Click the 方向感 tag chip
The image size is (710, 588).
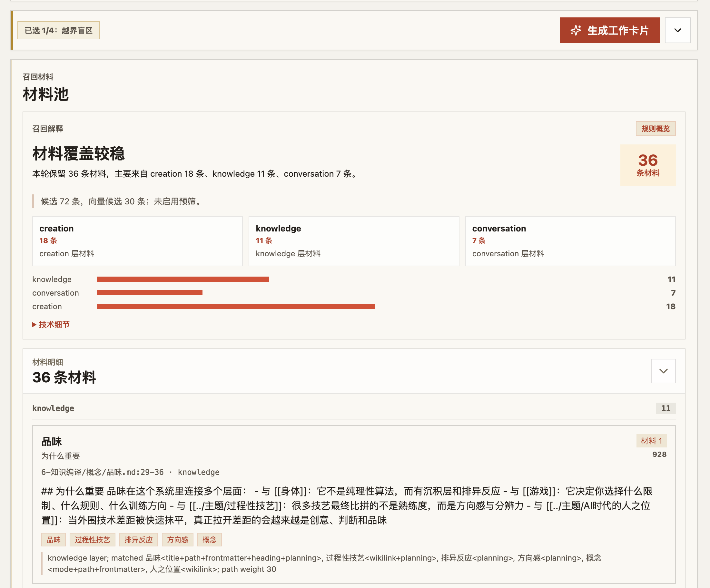pyautogui.click(x=177, y=540)
